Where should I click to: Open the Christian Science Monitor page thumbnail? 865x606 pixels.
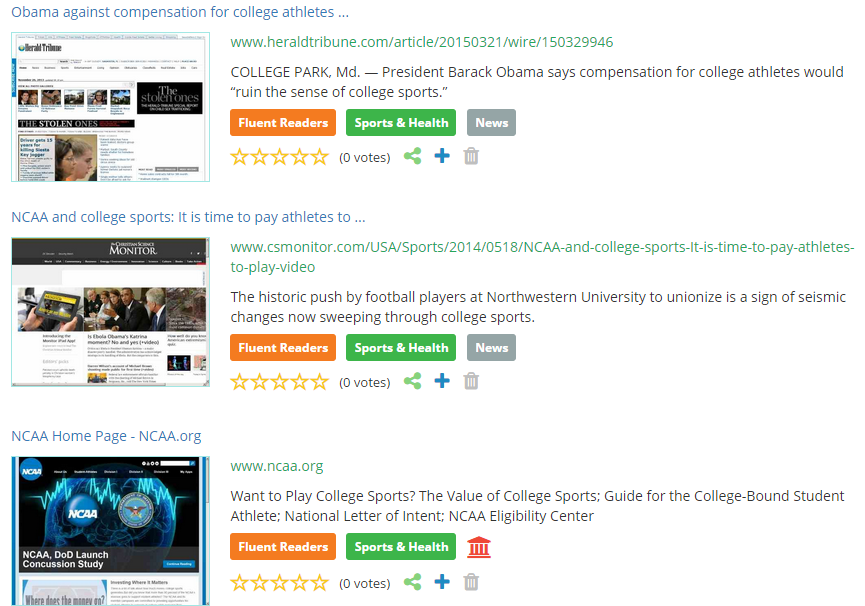point(110,312)
